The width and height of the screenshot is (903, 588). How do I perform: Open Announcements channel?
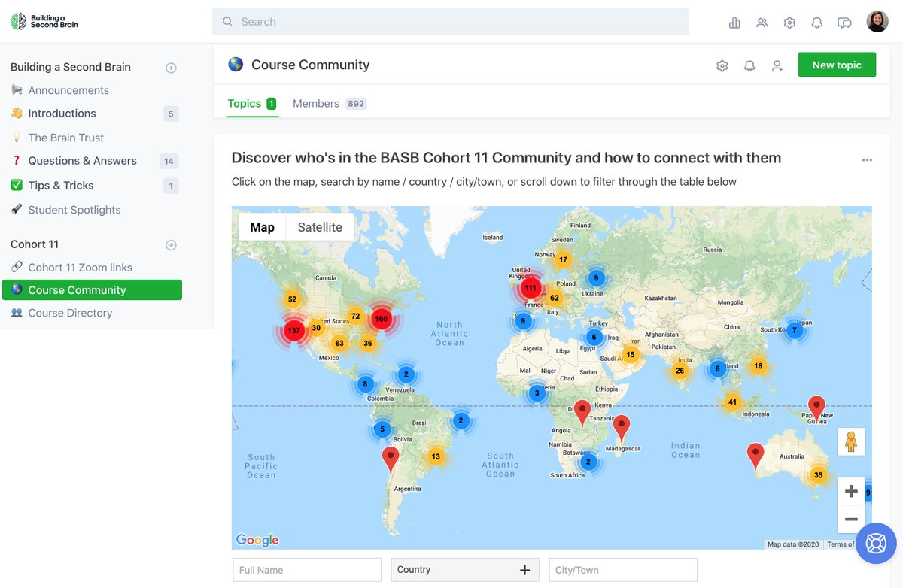tap(68, 90)
